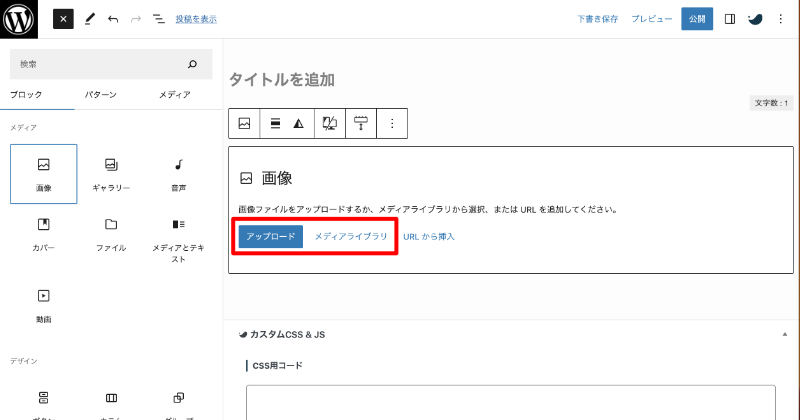Open the document overview list icon
This screenshot has width=800, height=420.
(x=158, y=19)
